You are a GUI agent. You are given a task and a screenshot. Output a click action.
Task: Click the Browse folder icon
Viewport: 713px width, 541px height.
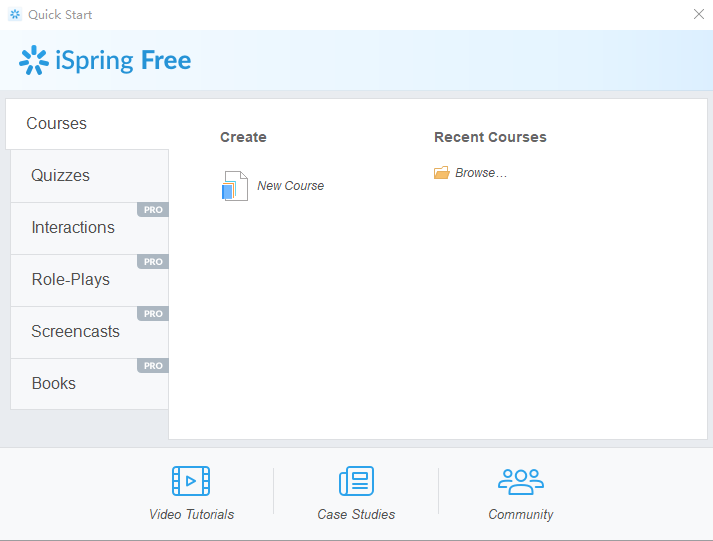pyautogui.click(x=442, y=173)
